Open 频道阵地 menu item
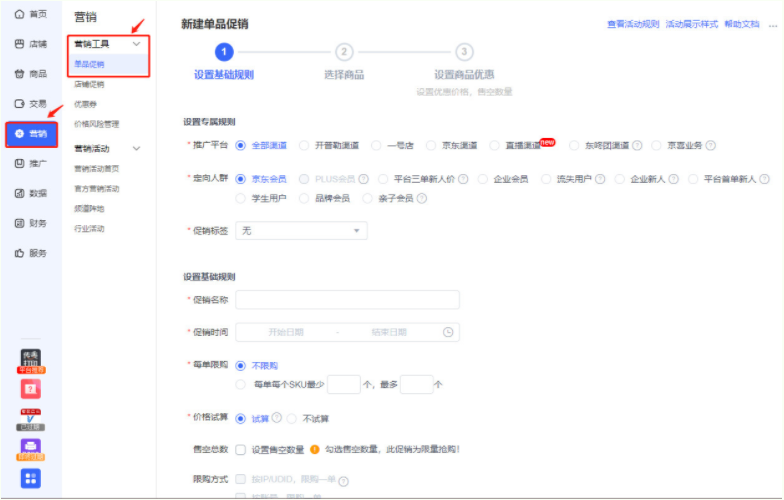Screen dimensions: 784x500 90,208
